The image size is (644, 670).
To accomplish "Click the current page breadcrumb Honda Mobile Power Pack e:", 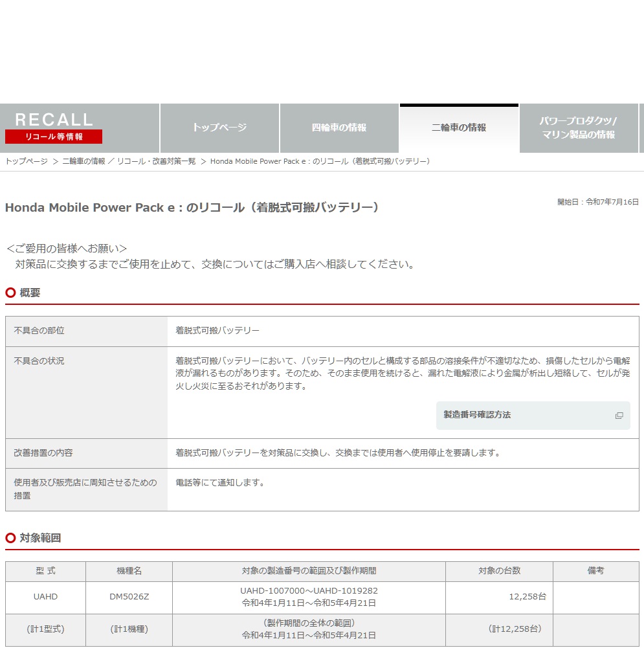I will (320, 161).
